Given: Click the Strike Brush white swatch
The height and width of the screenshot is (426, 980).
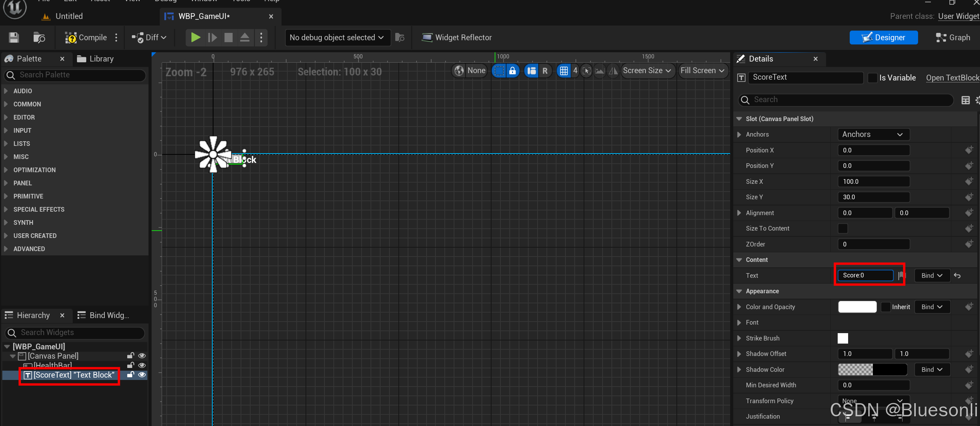Looking at the screenshot, I should (843, 338).
